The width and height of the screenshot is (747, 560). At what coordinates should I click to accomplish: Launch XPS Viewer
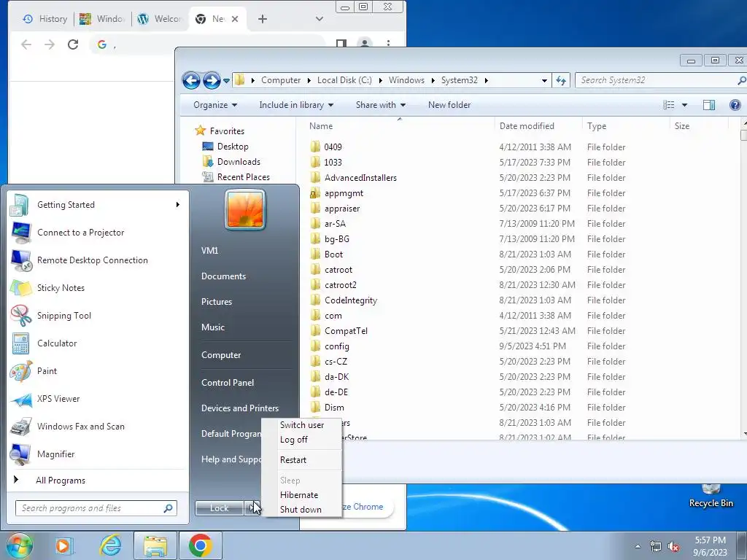98,399
